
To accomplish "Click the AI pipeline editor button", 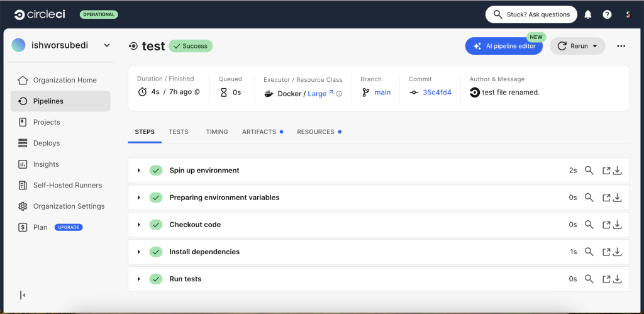I will click(x=504, y=46).
